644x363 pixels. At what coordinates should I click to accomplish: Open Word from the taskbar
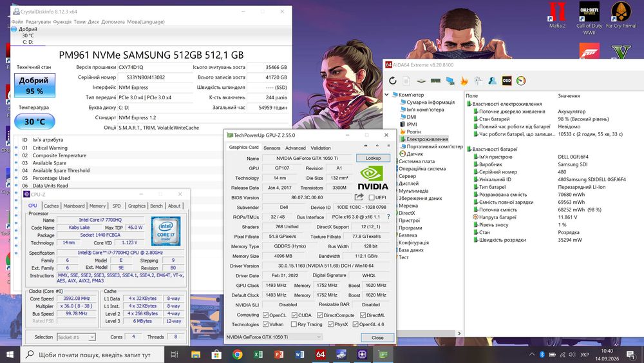[x=300, y=355]
